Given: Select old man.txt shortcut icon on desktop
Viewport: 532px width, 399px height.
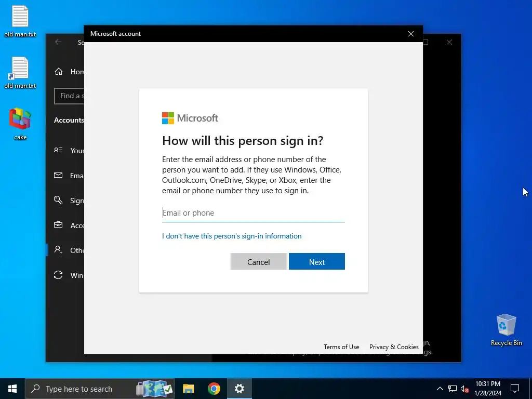Looking at the screenshot, I should tap(20, 73).
